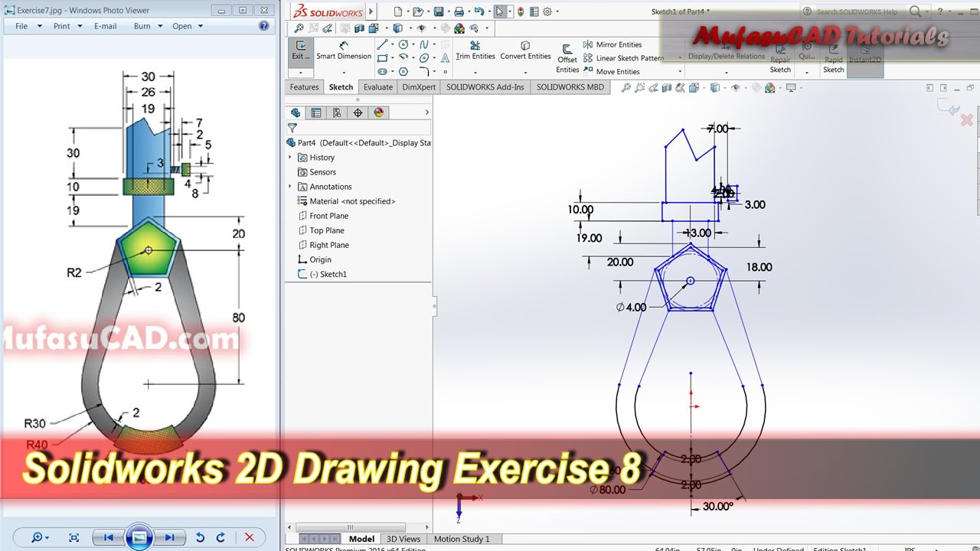
Task: Switch to SOLIDWORKS MBD tab
Action: click(x=570, y=87)
